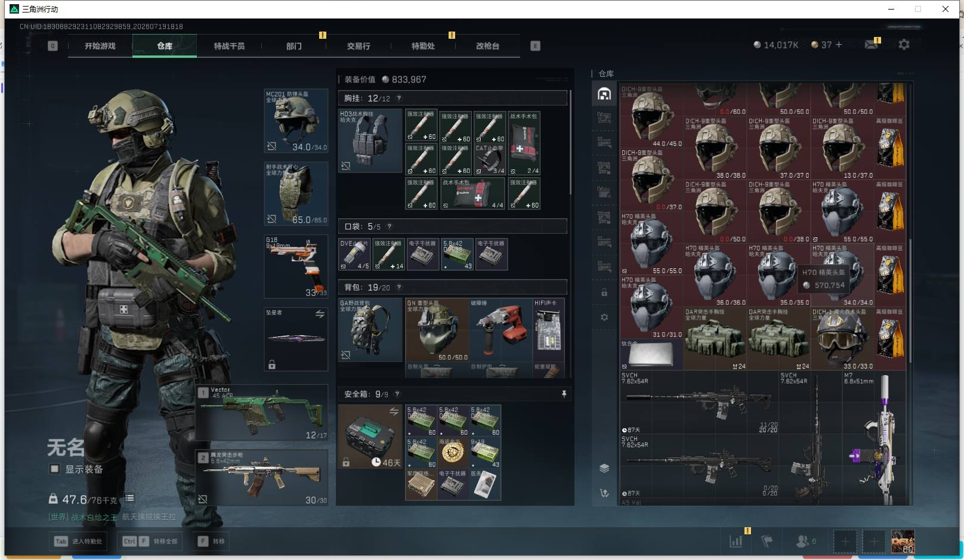Open warehouse sidebar settings gear
Viewport: 964px width, 560px height.
(x=604, y=317)
